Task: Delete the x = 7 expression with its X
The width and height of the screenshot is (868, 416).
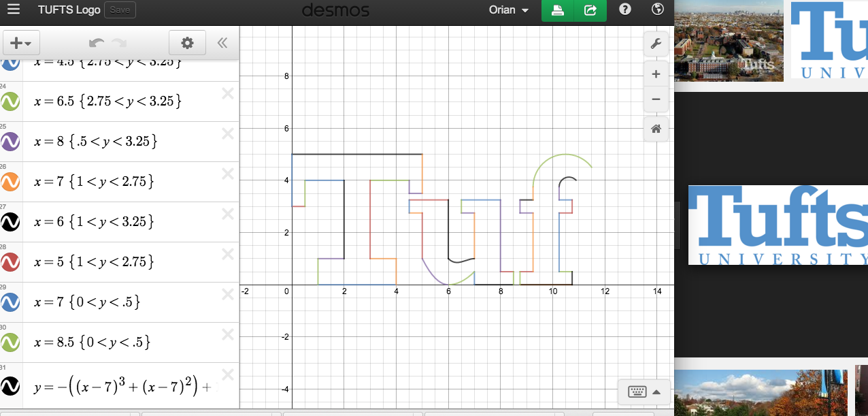Action: (x=228, y=173)
